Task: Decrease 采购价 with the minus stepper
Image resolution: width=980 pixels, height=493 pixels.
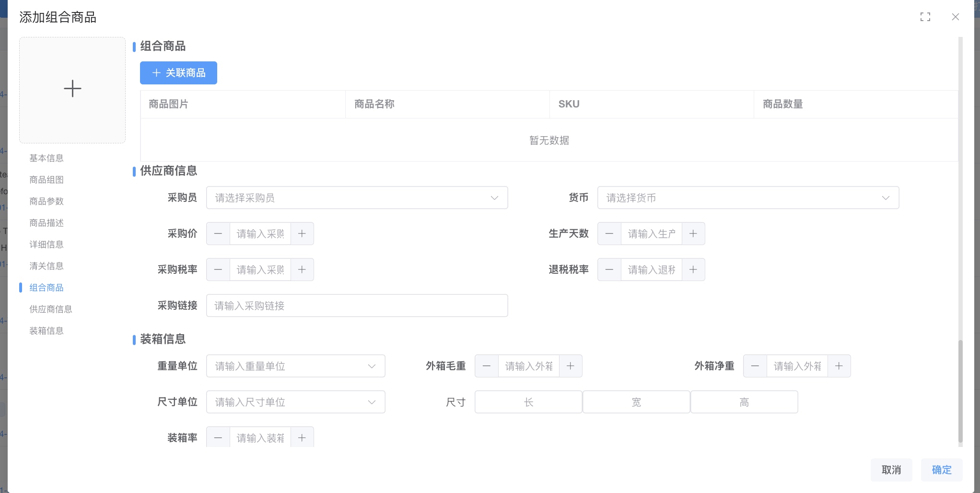Action: click(218, 234)
